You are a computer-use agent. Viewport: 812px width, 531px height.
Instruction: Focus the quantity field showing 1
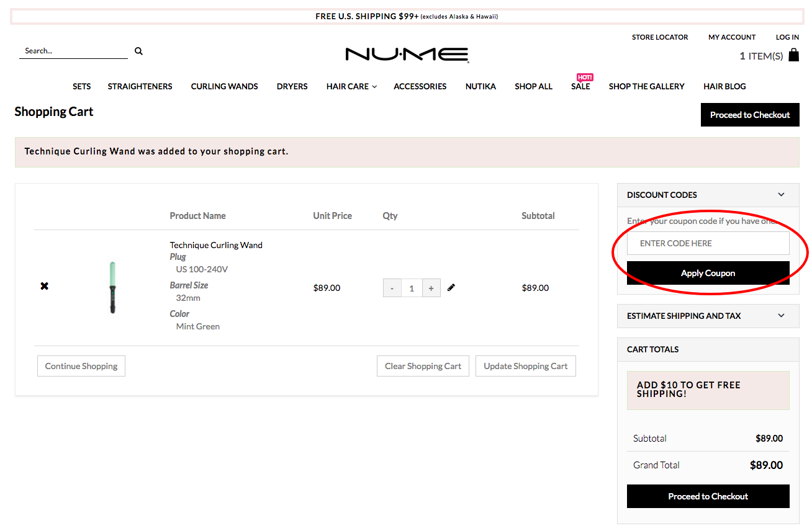point(412,288)
